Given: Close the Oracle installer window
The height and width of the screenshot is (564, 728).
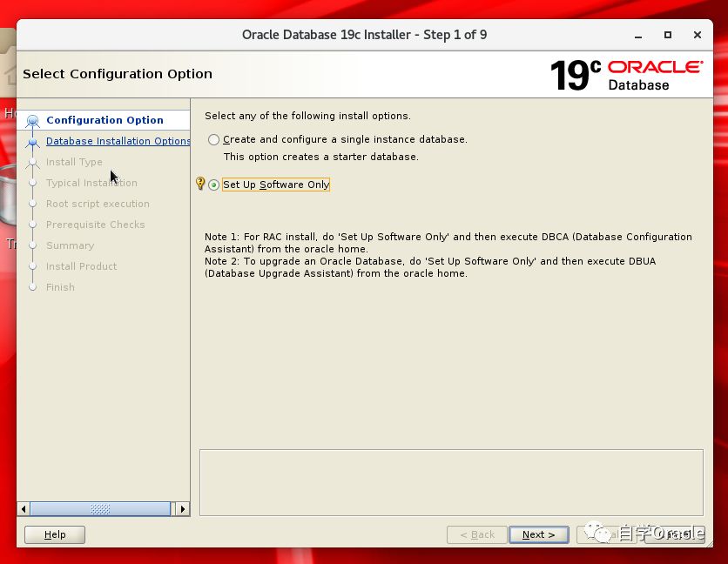Looking at the screenshot, I should pyautogui.click(x=698, y=35).
